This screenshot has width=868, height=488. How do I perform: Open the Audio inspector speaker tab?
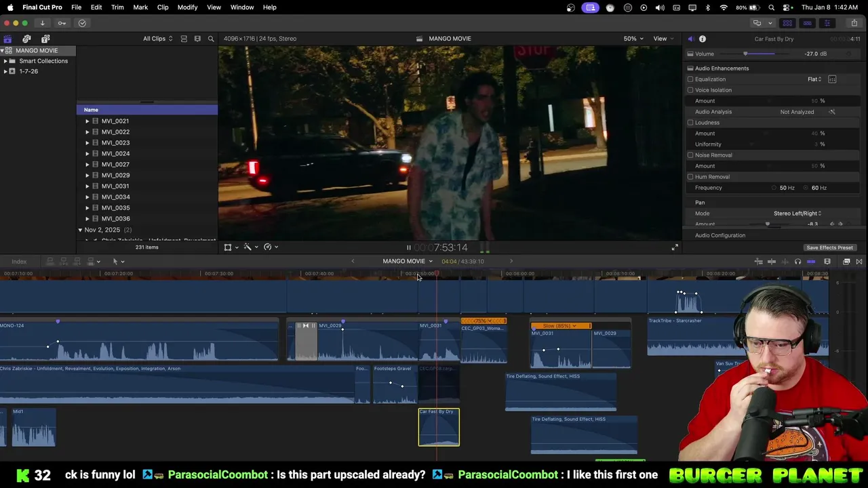click(690, 39)
